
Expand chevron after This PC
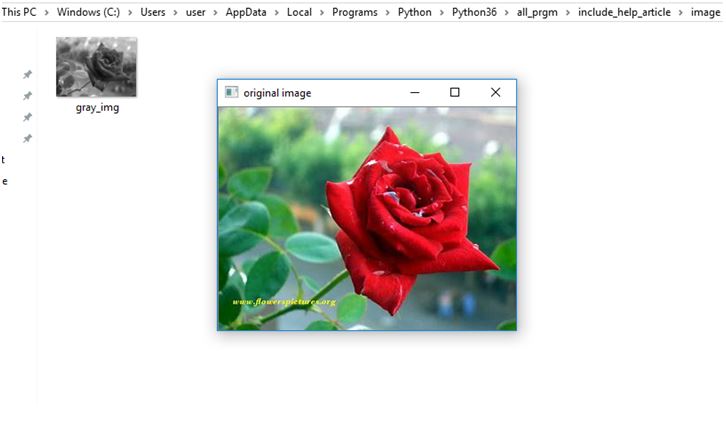[47, 13]
